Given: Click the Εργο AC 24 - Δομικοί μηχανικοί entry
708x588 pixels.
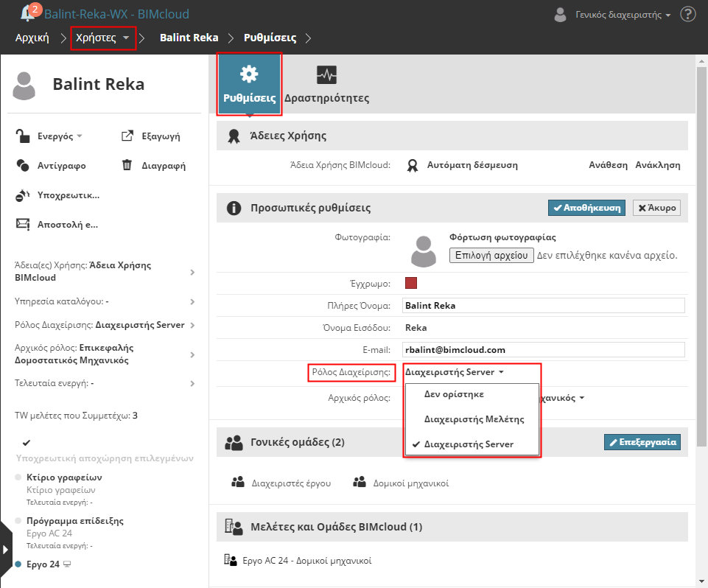Looking at the screenshot, I should point(306,561).
